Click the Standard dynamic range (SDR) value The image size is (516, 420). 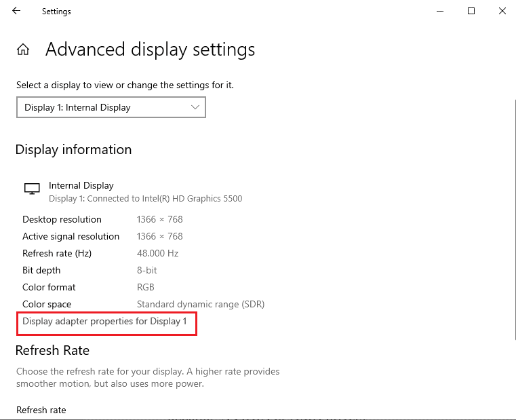[x=200, y=304]
